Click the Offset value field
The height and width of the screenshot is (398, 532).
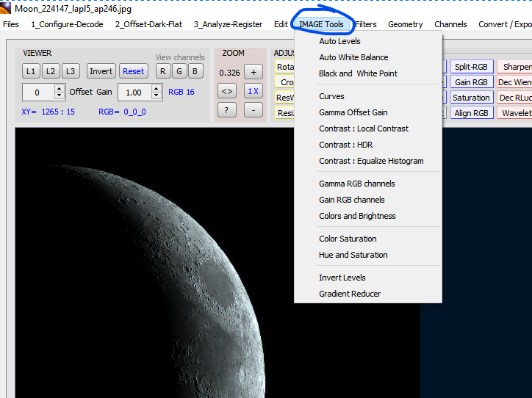pos(38,93)
